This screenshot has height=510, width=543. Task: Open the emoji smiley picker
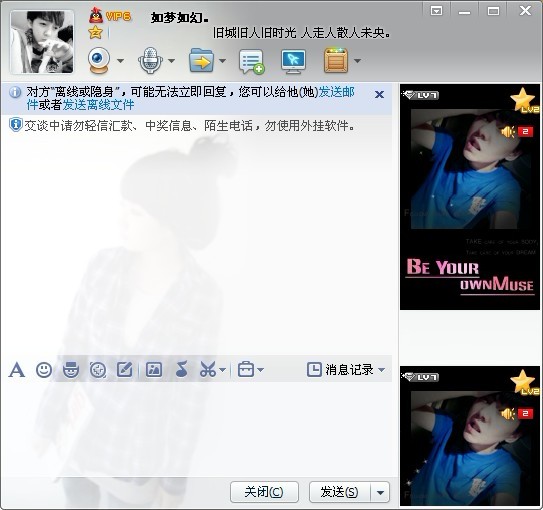tap(44, 370)
